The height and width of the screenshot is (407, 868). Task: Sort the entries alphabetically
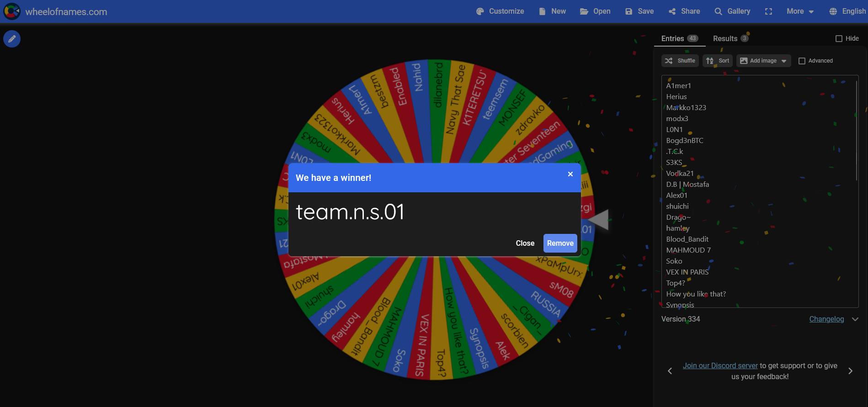click(x=718, y=61)
